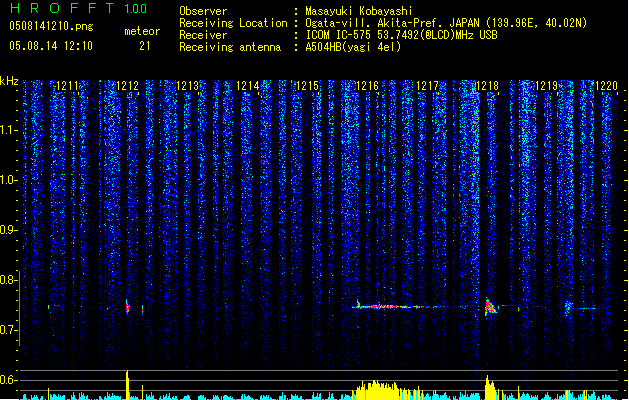This screenshot has height=400, width=629.
Task: Click receiver text ICOM IC-575 53.7492
Action: [401, 35]
